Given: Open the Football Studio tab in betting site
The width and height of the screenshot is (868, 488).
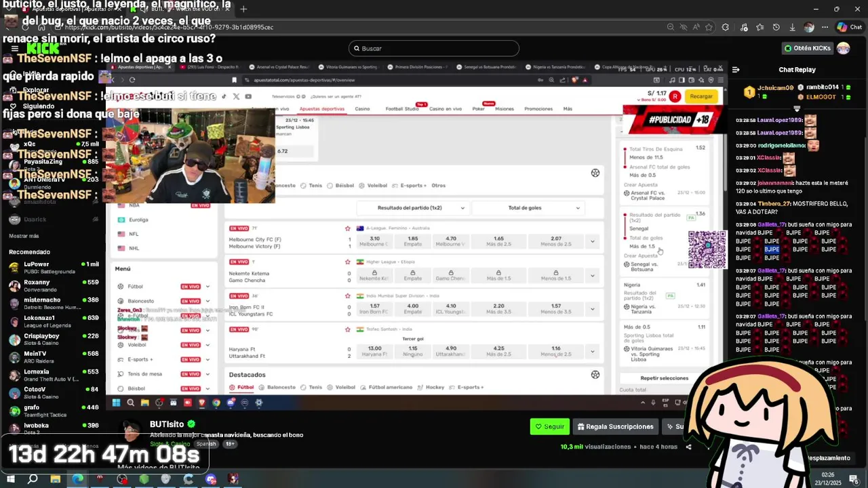Looking at the screenshot, I should [x=402, y=109].
